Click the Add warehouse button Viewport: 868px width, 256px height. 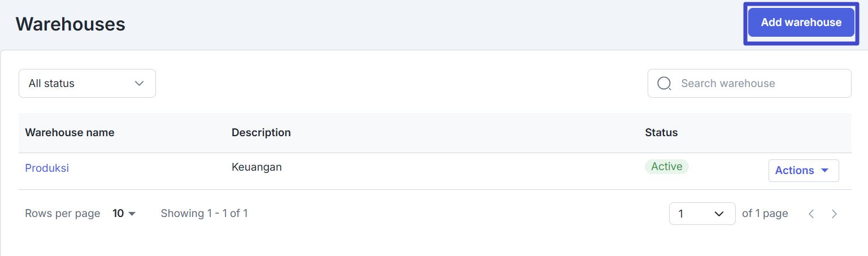[801, 23]
